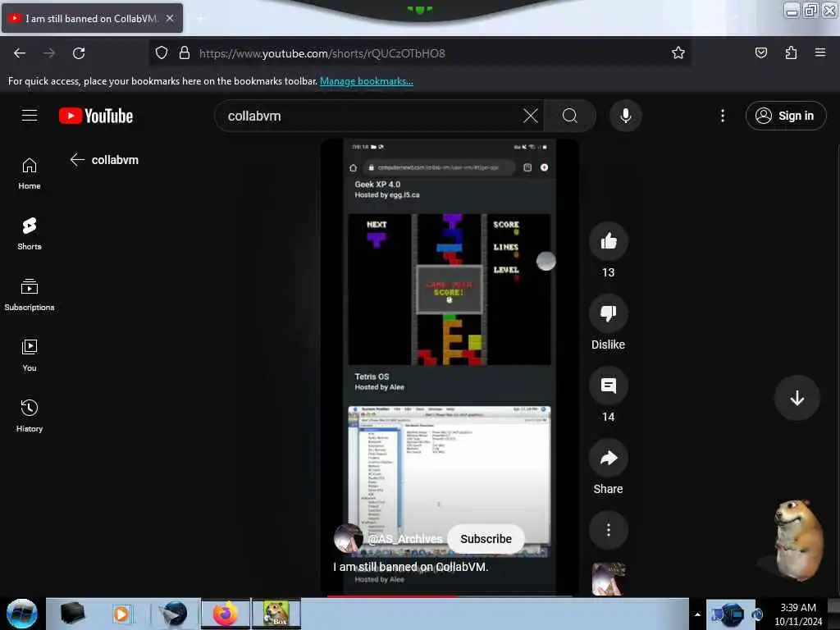
Task: Open YouTube settings three-dot menu
Action: [722, 116]
